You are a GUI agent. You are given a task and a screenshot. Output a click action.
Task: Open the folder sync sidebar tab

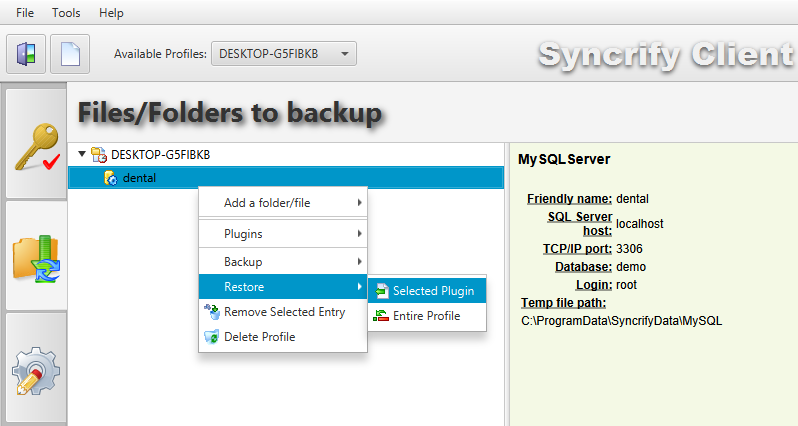pyautogui.click(x=35, y=258)
